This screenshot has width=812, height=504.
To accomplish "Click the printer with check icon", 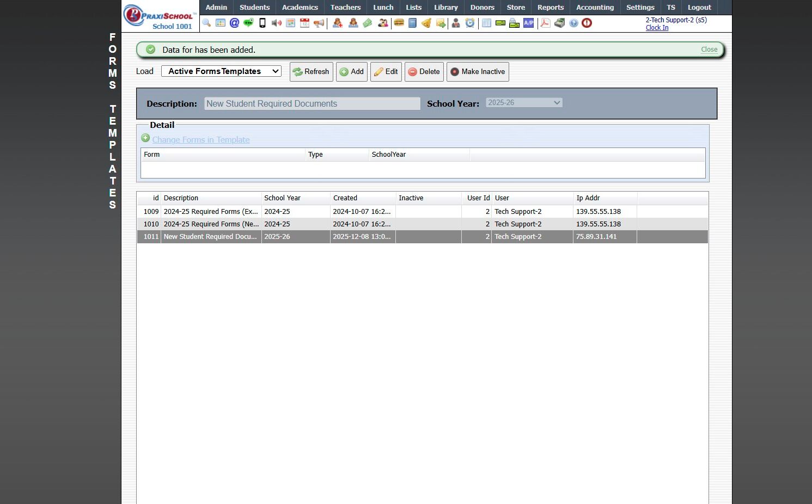I will pos(514,23).
